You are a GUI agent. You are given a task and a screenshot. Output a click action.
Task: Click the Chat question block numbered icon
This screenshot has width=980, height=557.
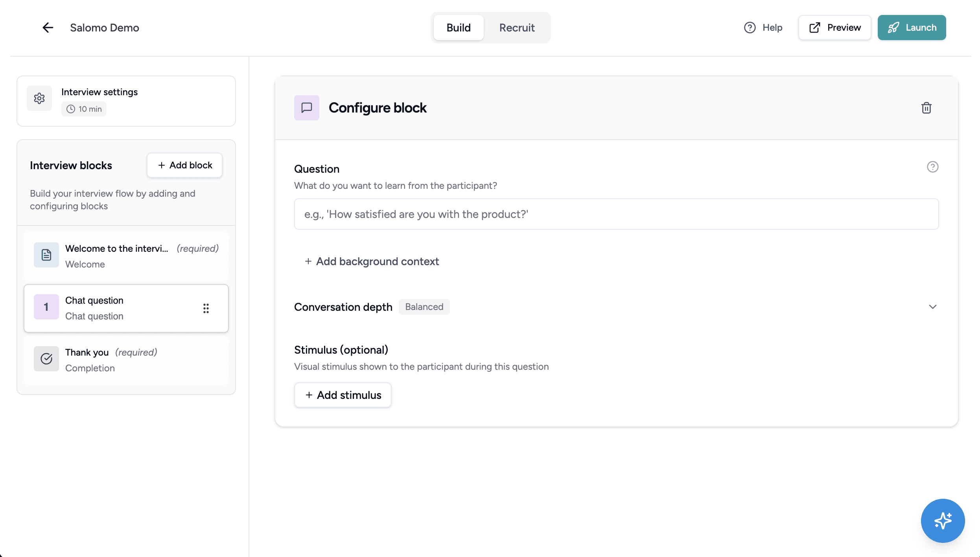click(x=46, y=307)
